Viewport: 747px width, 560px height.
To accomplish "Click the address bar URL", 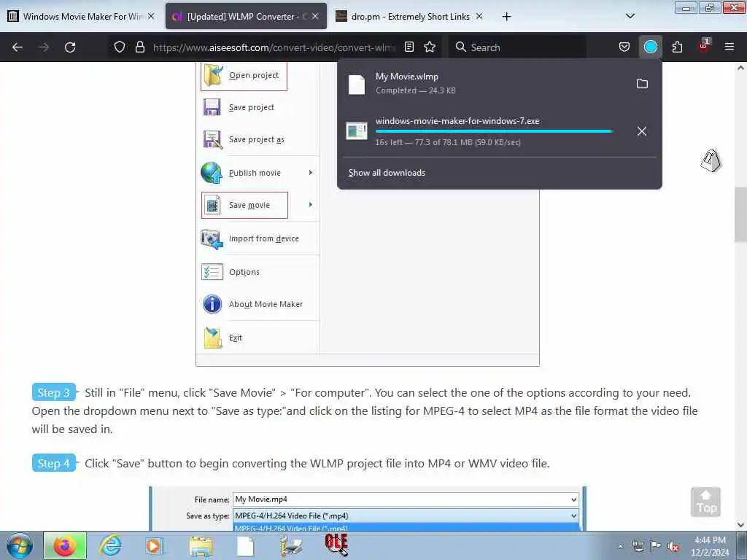I will (274, 47).
